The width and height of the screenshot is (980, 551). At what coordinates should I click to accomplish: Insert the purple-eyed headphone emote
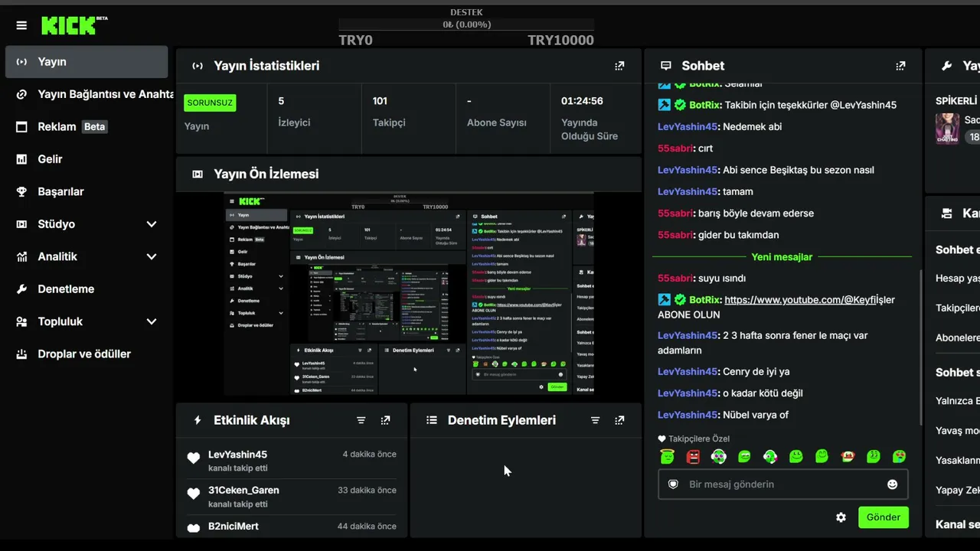tap(718, 457)
